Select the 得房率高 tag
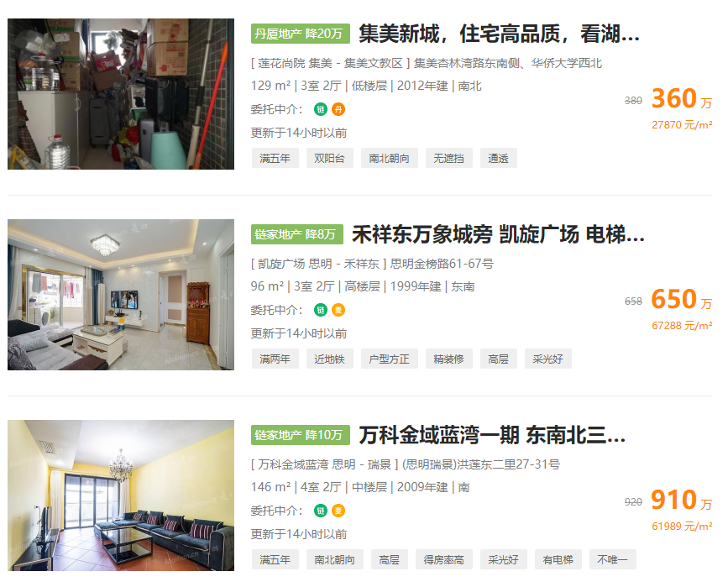Viewport: 728px width, 587px height. click(x=444, y=559)
